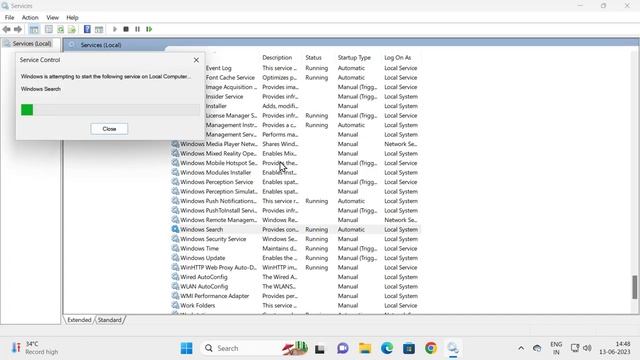Image resolution: width=640 pixels, height=360 pixels.
Task: Select Windows Search service name
Action: [x=202, y=229]
